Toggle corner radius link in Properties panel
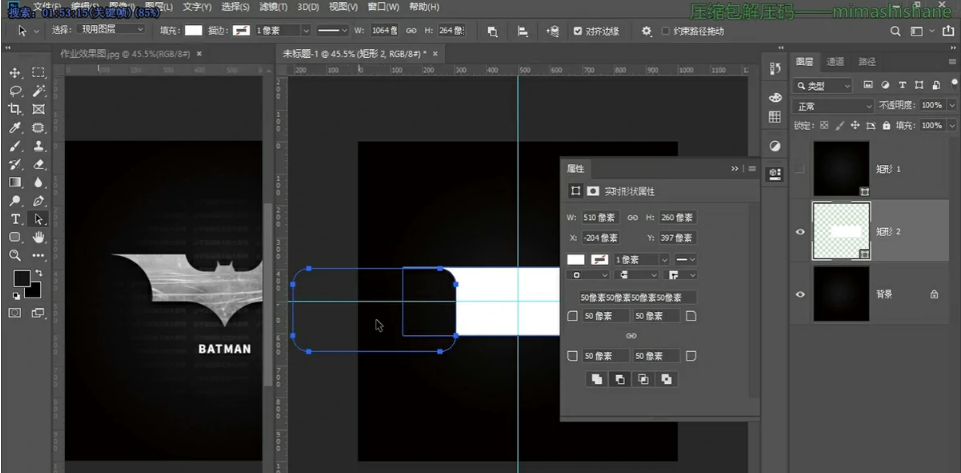Screen dimensions: 961x473 pos(631,336)
